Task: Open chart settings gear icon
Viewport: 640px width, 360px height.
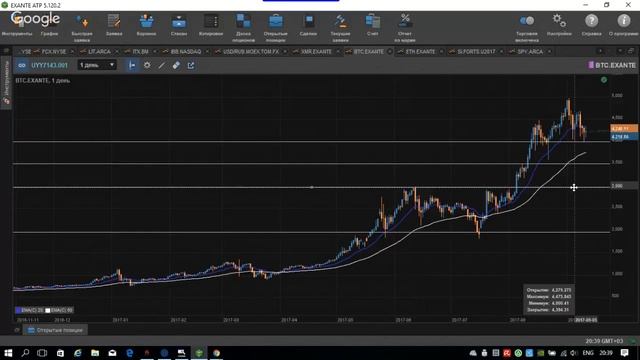Action: [x=147, y=65]
